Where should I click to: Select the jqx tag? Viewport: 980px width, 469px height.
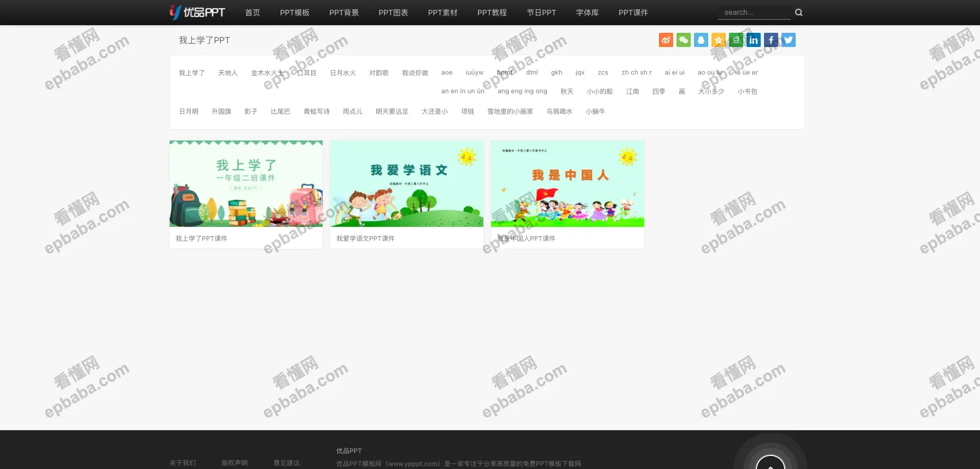click(x=580, y=73)
